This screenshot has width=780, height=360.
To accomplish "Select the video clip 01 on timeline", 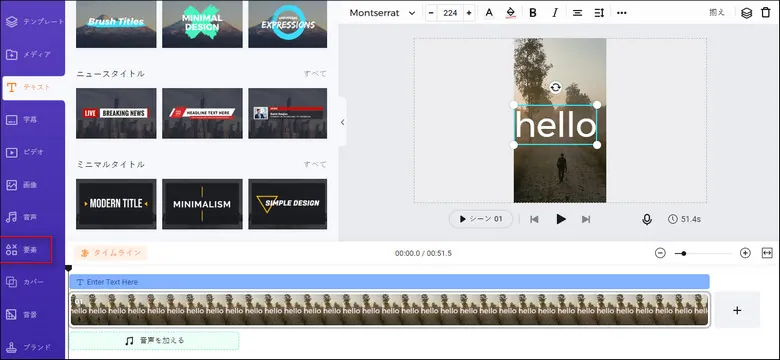I will click(390, 309).
